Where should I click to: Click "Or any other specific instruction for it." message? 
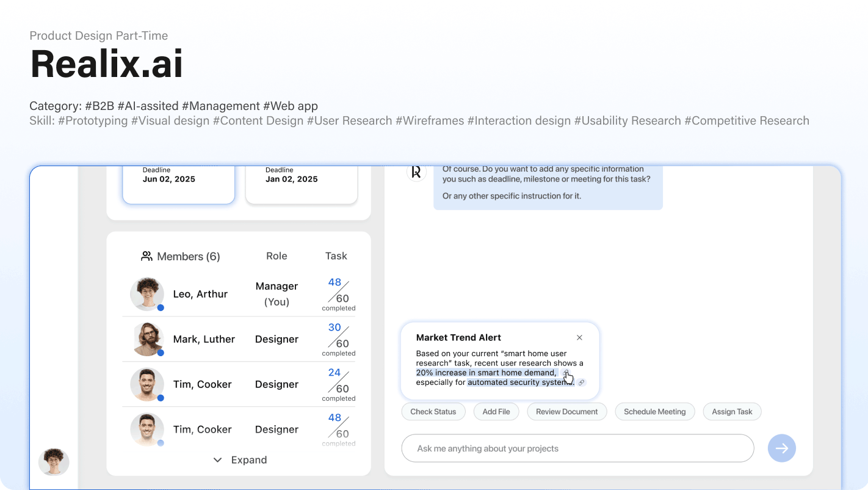(x=512, y=196)
